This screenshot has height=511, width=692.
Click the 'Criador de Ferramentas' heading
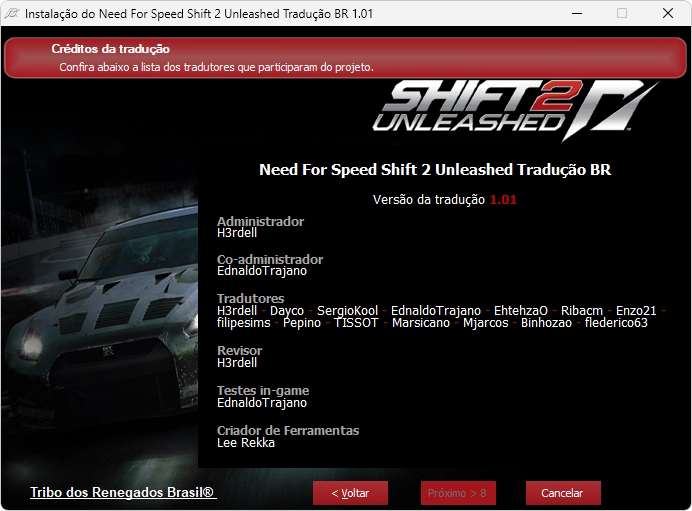(x=288, y=430)
